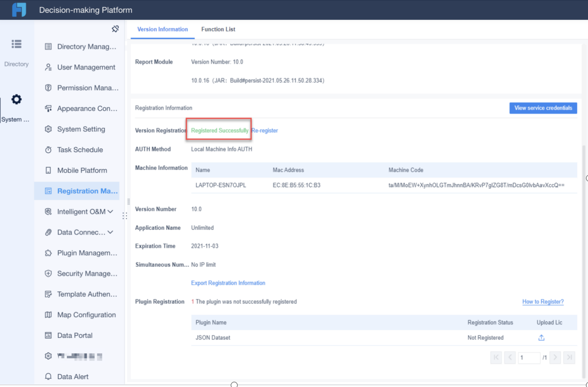Screen dimensions: 588x387
Task: Open the Version Information tab
Action: pos(163,29)
